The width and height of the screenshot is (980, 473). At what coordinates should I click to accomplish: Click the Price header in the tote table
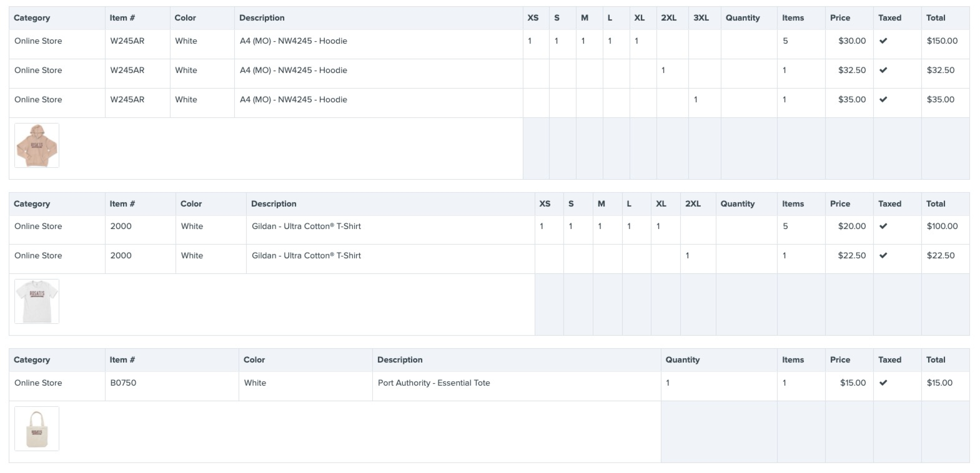point(840,360)
